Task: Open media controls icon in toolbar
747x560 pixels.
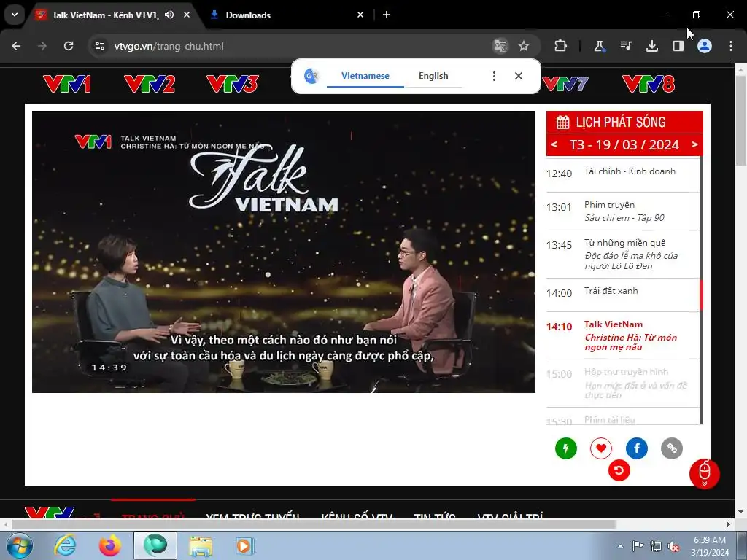Action: pyautogui.click(x=625, y=46)
